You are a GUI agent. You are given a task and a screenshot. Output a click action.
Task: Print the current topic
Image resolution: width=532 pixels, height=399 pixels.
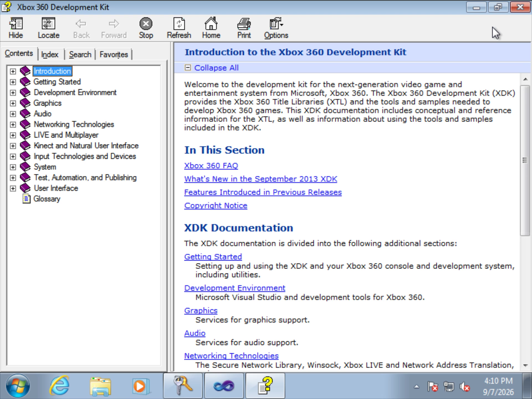244,28
